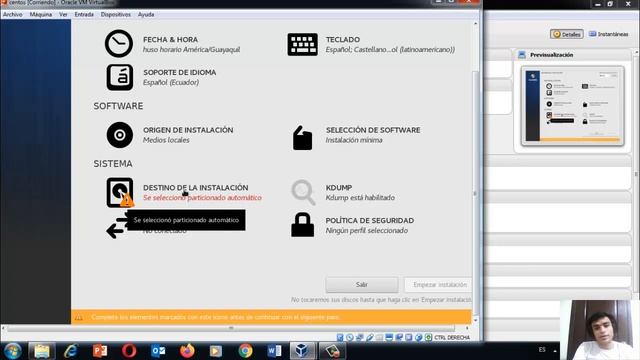Open the Archivo menu
The width and height of the screenshot is (640, 360).
point(12,14)
